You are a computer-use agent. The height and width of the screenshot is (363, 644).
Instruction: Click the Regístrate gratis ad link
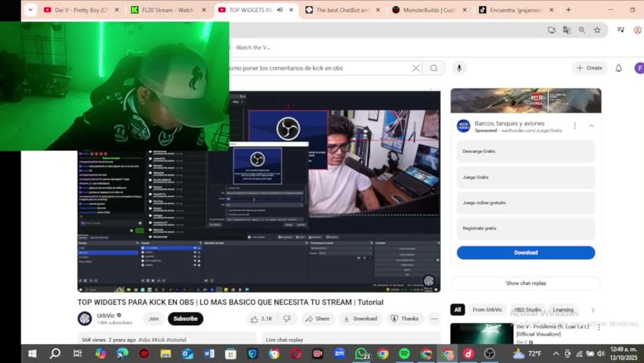[526, 228]
